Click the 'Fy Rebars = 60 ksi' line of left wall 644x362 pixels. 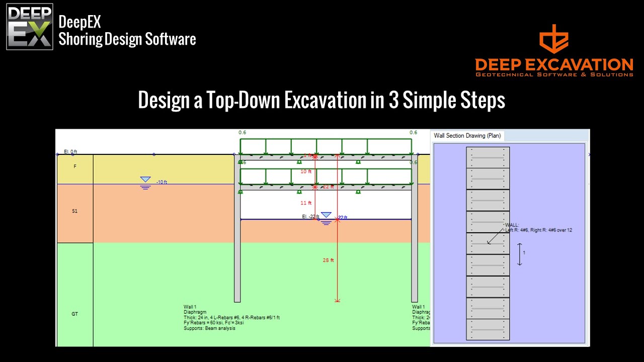214,323
